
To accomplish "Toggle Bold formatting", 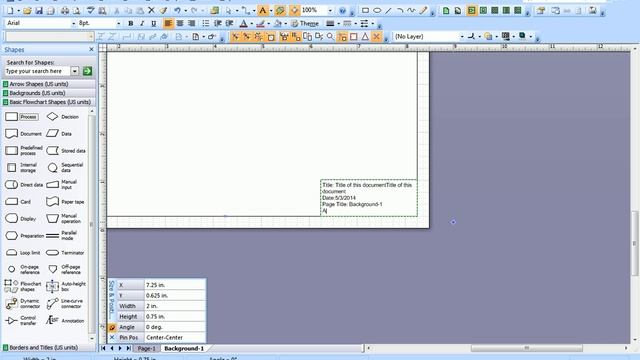I will coord(131,24).
